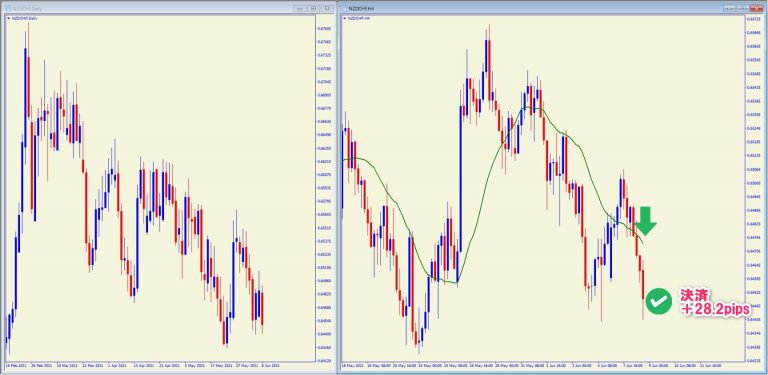The image size is (768, 375).
Task: Minimize the NZDCHF H4 chart window
Action: 730,8
